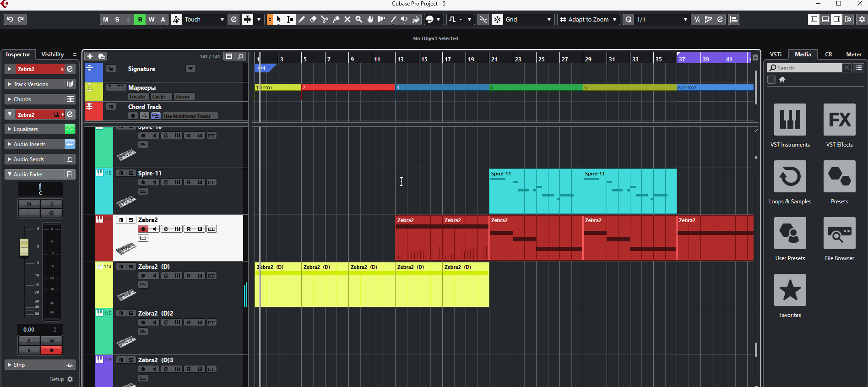
Task: Go to Media rack home
Action: (782, 80)
